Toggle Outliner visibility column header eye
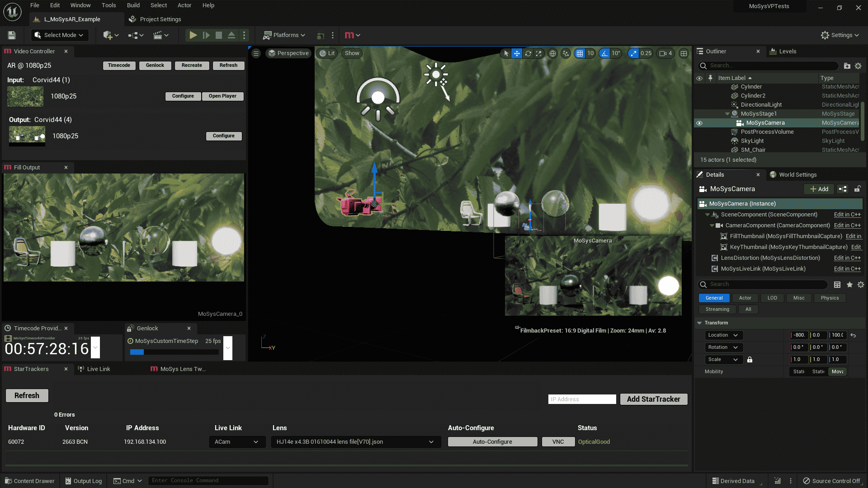 coord(699,78)
